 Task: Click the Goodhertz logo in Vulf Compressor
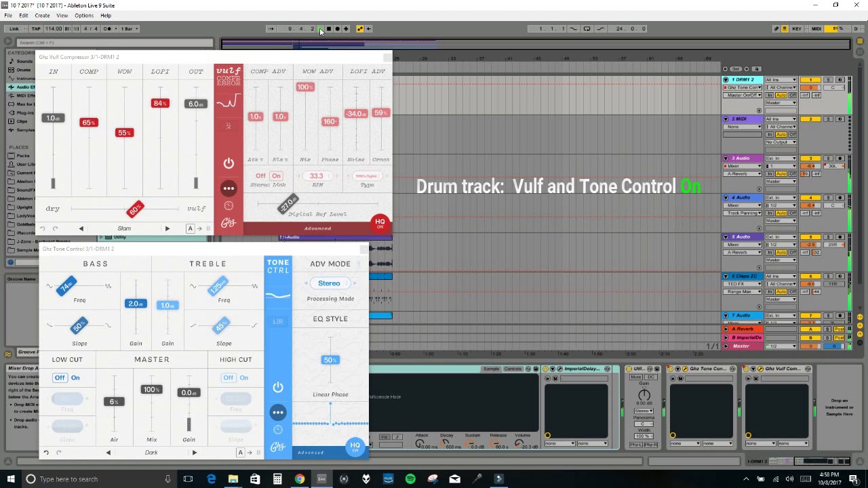coord(229,223)
